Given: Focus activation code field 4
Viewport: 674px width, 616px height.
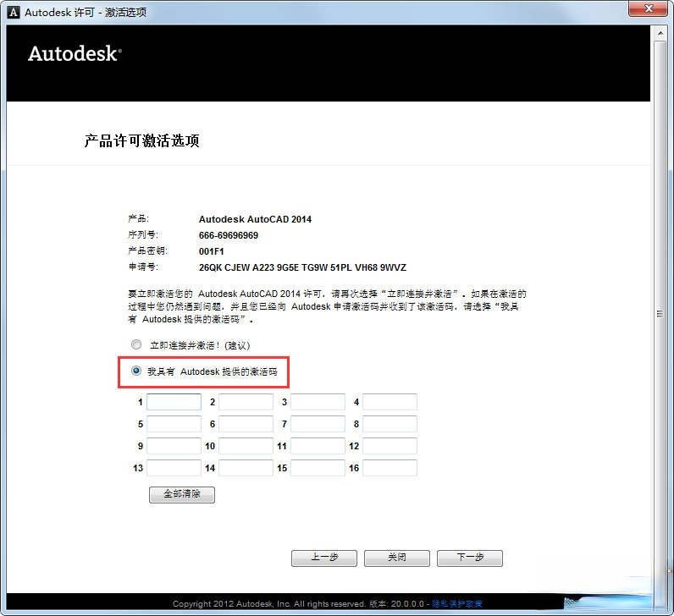Looking at the screenshot, I should 389,402.
